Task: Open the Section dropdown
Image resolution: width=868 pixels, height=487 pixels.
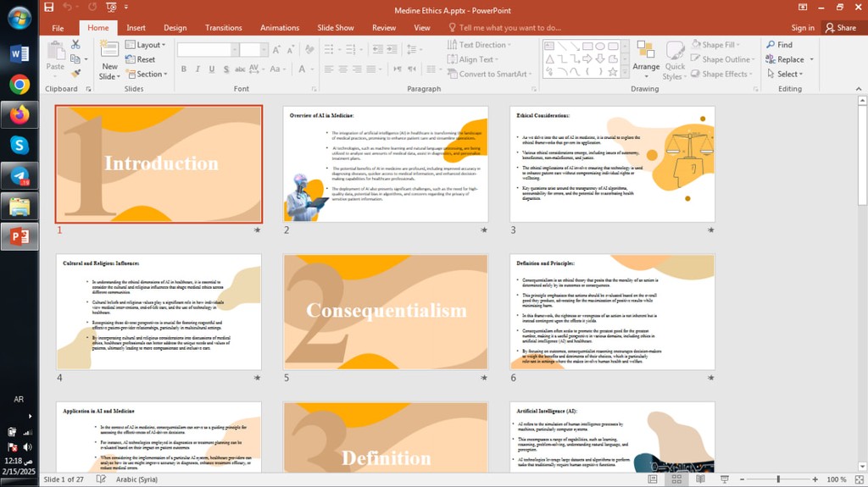Action: coord(147,74)
